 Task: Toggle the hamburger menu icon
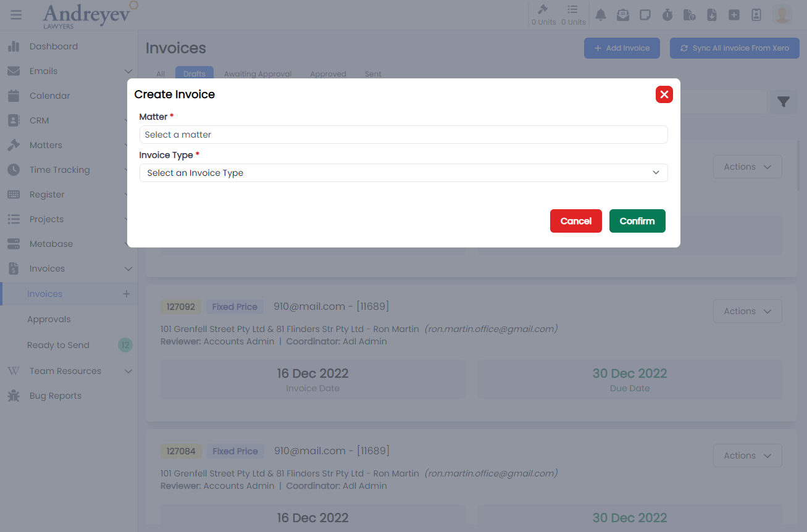pos(16,15)
